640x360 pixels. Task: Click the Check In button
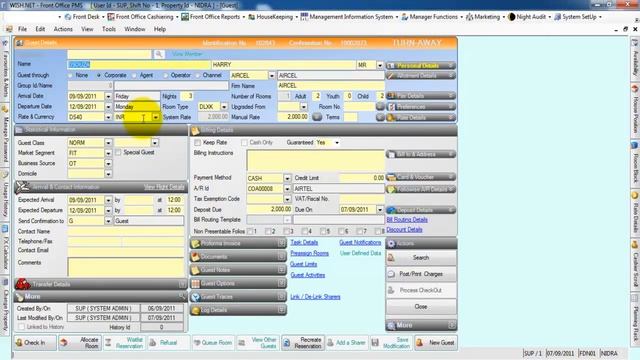tap(35, 343)
